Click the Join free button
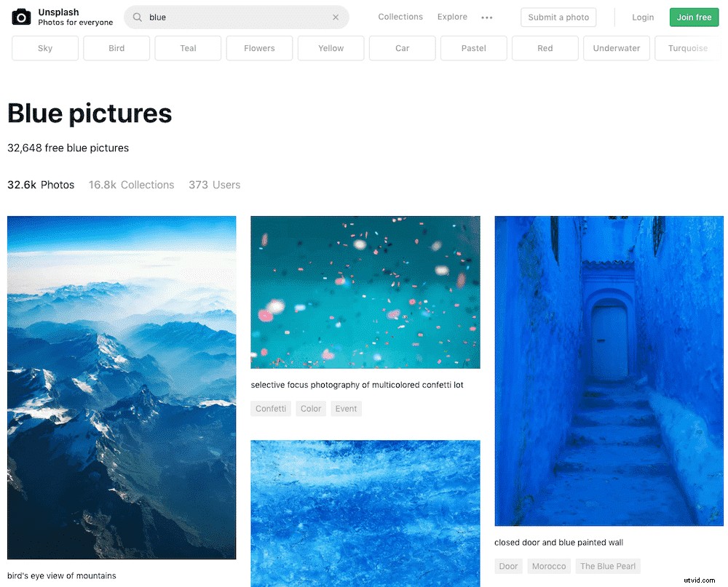This screenshot has height=587, width=728. 693,17
